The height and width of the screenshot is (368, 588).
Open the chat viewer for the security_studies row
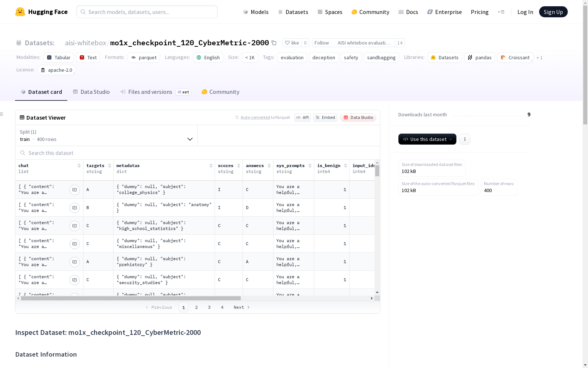pos(75,280)
